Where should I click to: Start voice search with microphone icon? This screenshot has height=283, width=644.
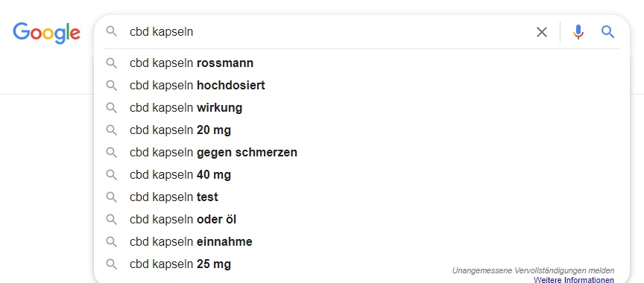pyautogui.click(x=578, y=32)
